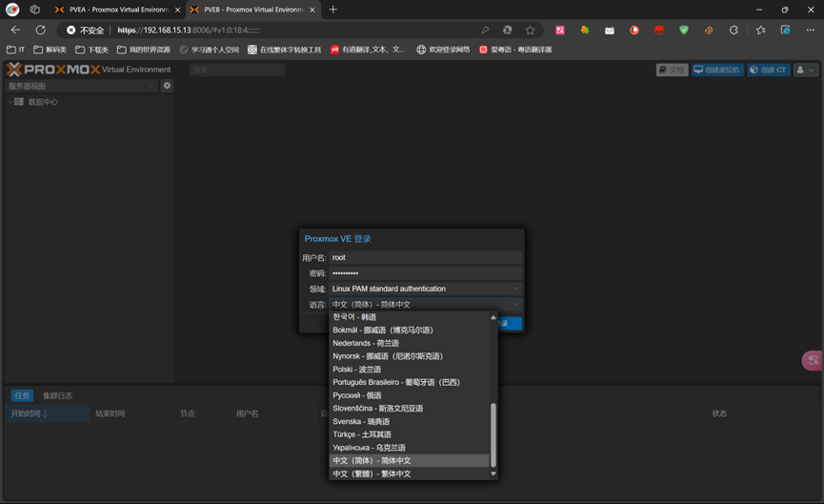The width and height of the screenshot is (824, 504).
Task: Open the browser Extensions puzzle icon
Action: pos(734,30)
